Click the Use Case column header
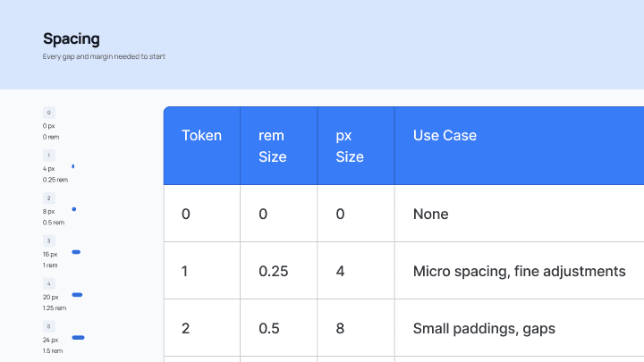The height and width of the screenshot is (362, 644). click(519, 146)
